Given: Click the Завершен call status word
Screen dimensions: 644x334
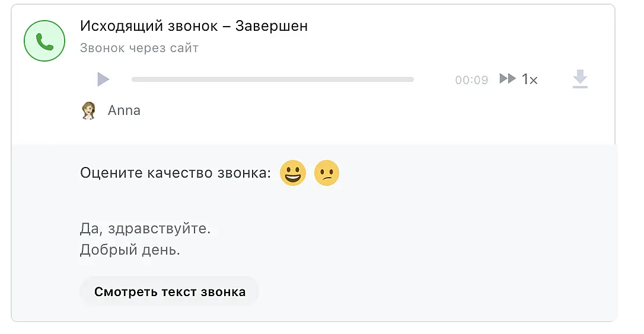Looking at the screenshot, I should [272, 26].
